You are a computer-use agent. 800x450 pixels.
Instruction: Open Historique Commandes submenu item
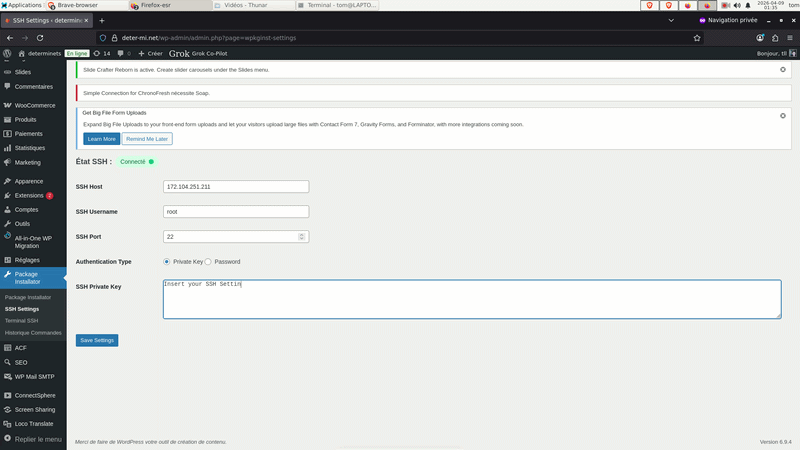point(33,333)
